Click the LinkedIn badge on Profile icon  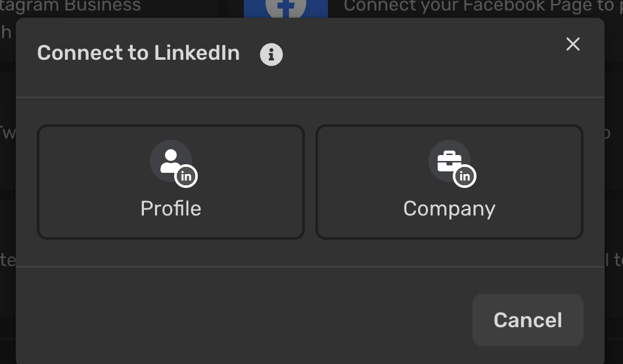186,176
